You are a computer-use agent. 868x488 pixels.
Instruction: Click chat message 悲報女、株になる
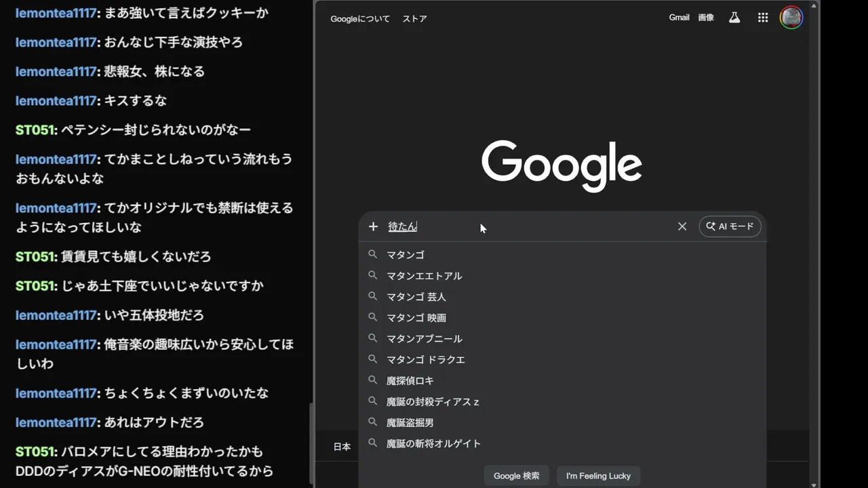coord(110,71)
